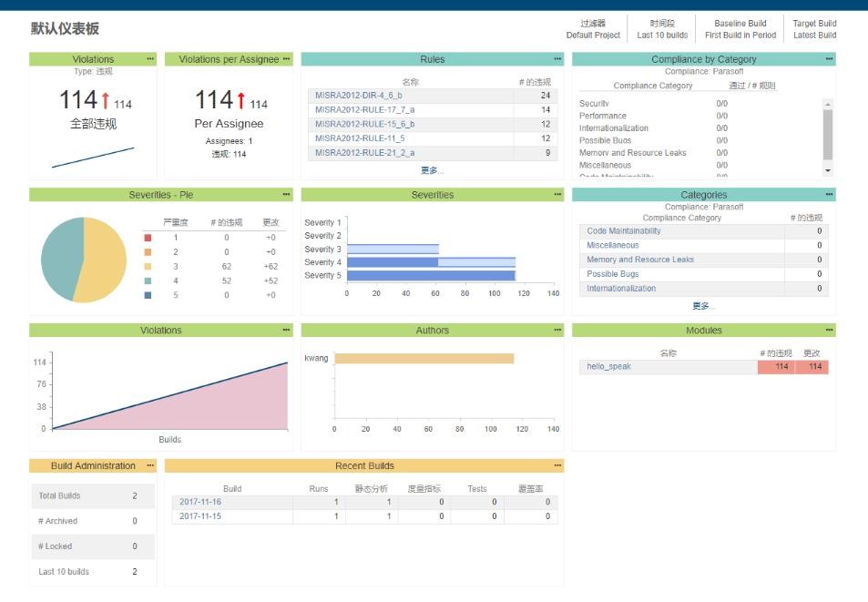
Task: Open hello_speak module
Action: pos(608,366)
